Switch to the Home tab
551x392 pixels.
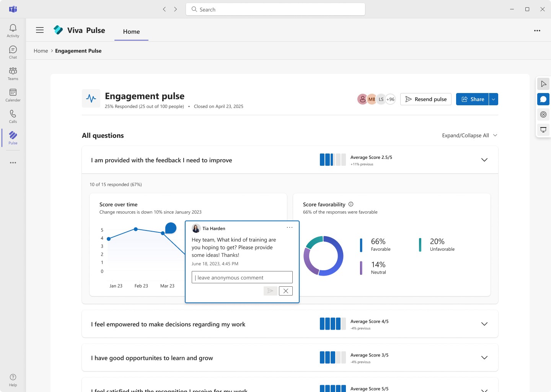click(x=131, y=31)
